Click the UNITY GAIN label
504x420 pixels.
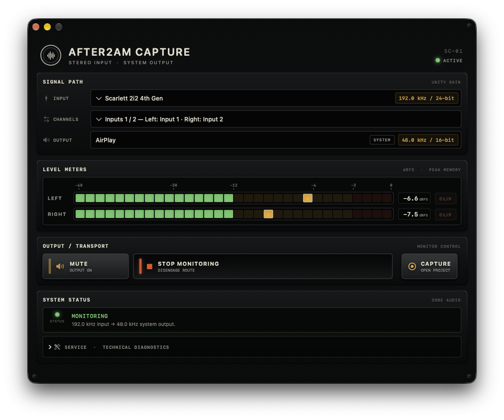446,82
